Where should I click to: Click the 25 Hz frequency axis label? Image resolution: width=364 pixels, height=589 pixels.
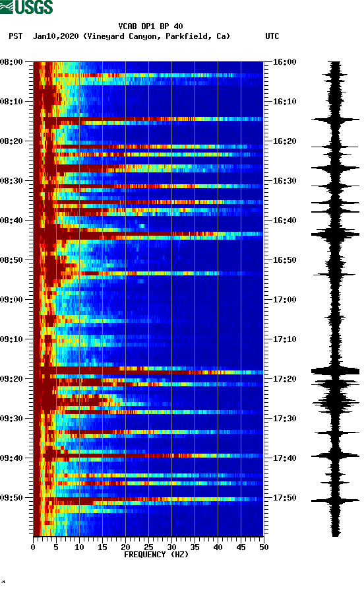(x=148, y=547)
